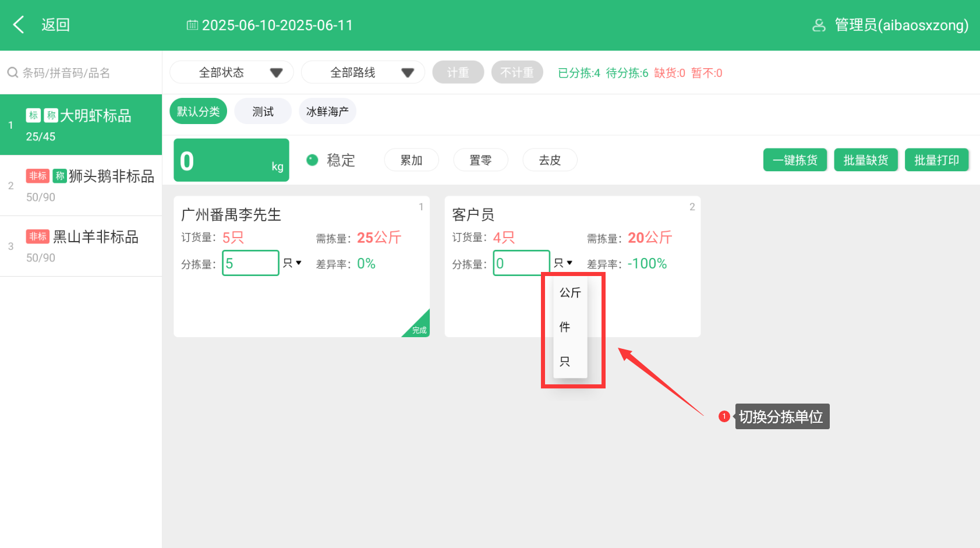Expand the 全部状态 status dropdown
980x548 pixels.
pyautogui.click(x=231, y=73)
